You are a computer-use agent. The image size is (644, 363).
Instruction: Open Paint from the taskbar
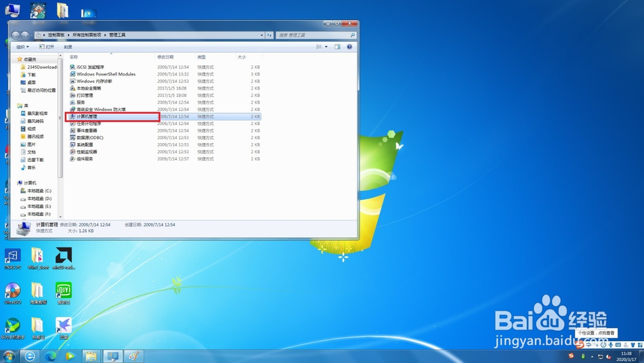pyautogui.click(x=133, y=356)
